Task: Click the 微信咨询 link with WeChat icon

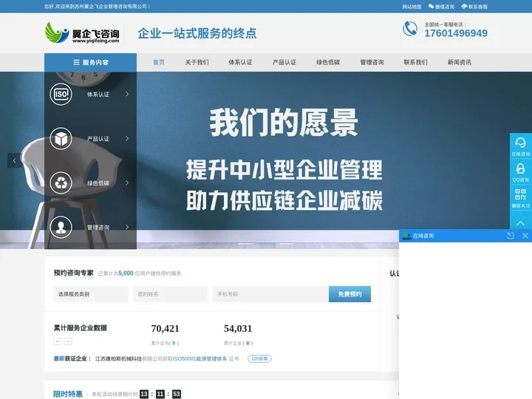Action: (441, 7)
